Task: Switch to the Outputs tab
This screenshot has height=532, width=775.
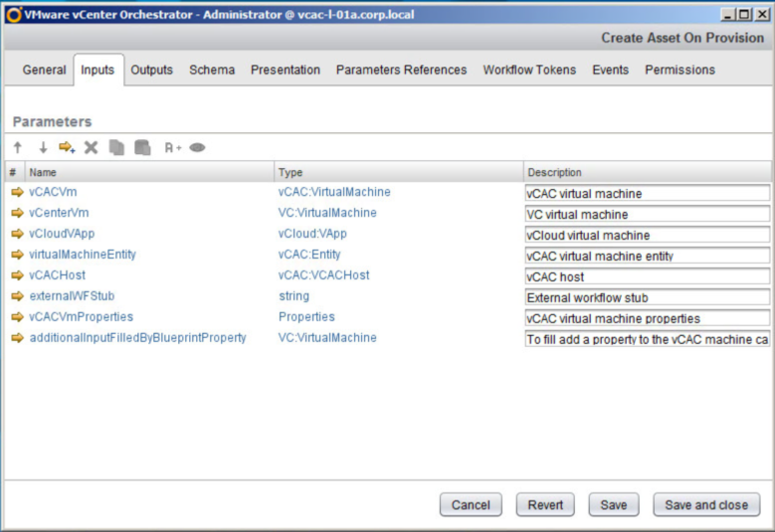Action: (x=152, y=70)
